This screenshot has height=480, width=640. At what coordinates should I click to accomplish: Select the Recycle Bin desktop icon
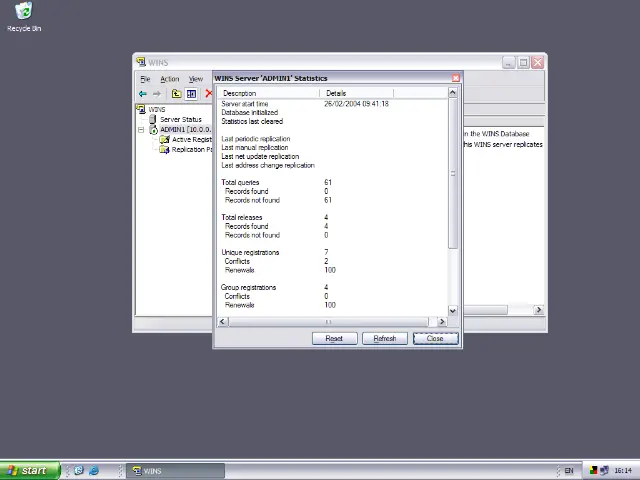24,17
